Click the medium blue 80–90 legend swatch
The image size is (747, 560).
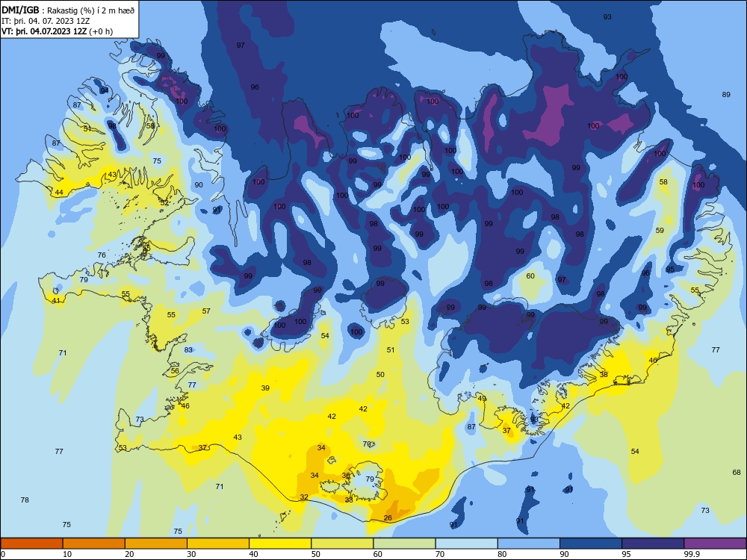point(529,544)
